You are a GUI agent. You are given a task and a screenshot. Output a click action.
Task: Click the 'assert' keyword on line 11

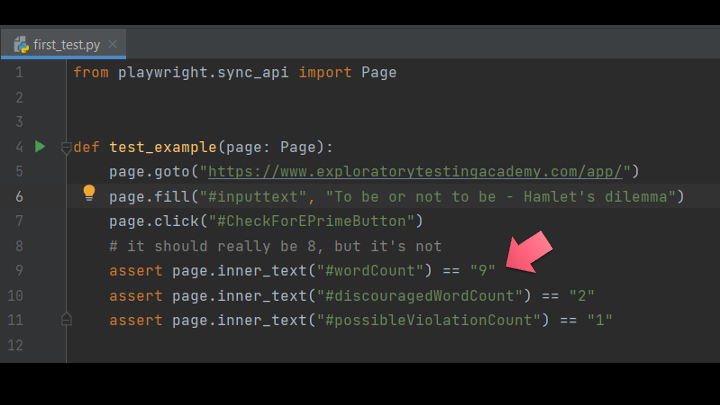coord(136,320)
